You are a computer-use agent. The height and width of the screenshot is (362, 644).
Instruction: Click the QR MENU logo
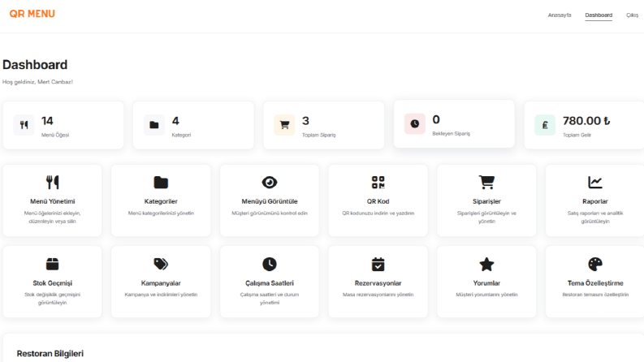coord(32,14)
